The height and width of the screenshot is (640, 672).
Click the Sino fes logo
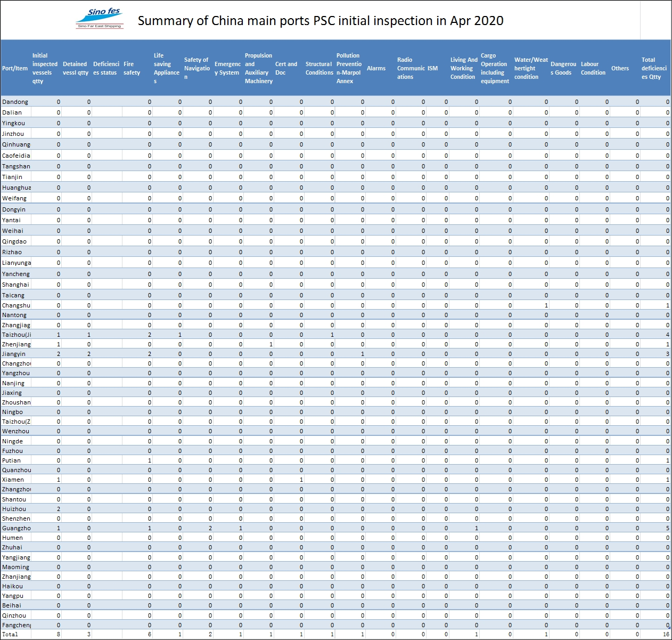click(x=100, y=19)
